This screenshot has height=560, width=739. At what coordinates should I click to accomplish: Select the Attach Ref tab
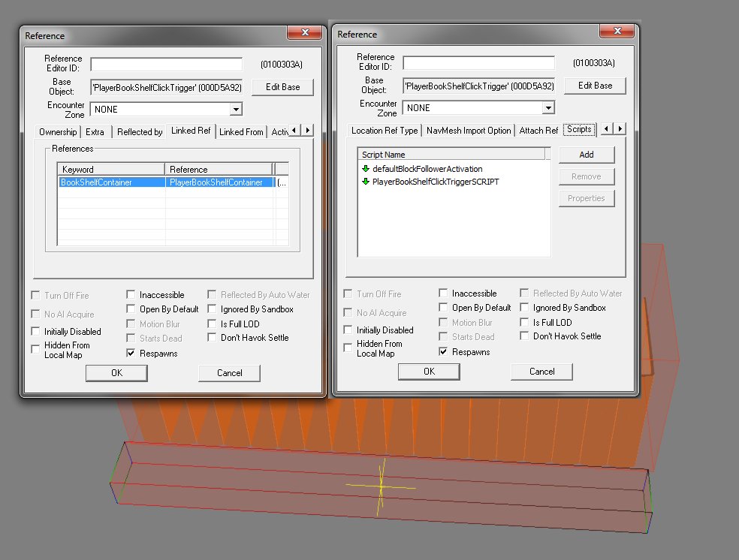(x=538, y=131)
